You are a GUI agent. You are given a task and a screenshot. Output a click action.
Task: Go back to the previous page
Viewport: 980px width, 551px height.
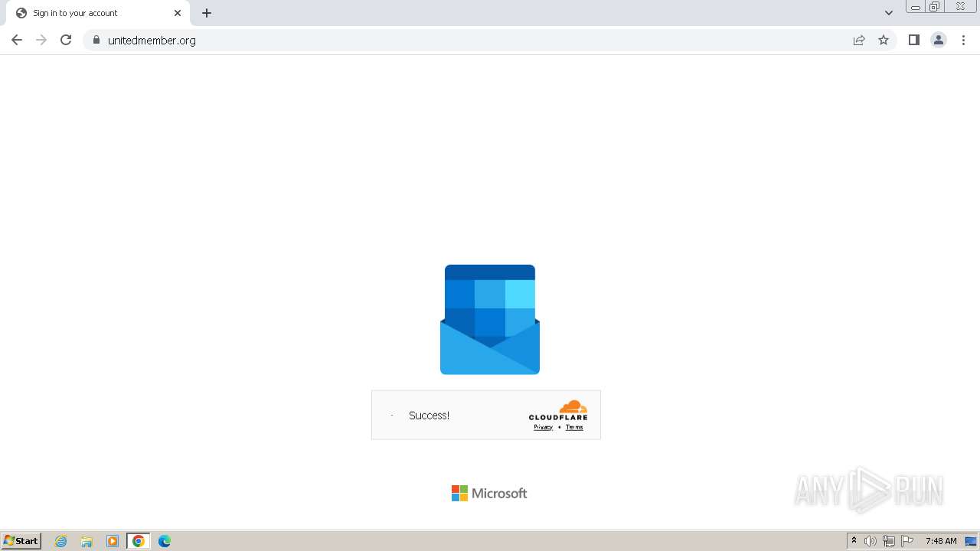(17, 40)
